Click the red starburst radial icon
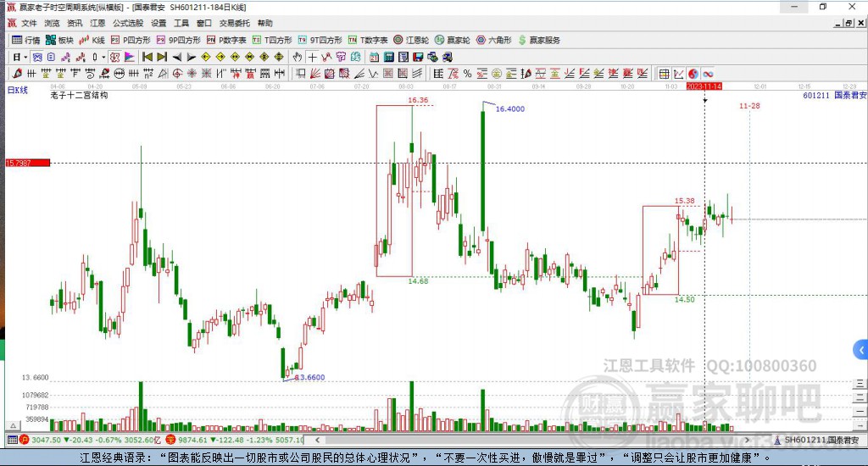The height and width of the screenshot is (466, 868). pyautogui.click(x=192, y=73)
